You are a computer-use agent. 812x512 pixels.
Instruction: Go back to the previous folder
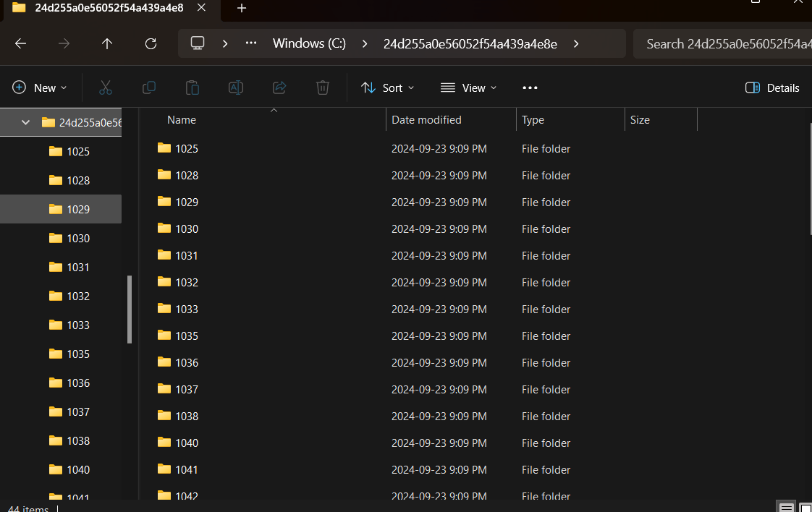coord(21,44)
